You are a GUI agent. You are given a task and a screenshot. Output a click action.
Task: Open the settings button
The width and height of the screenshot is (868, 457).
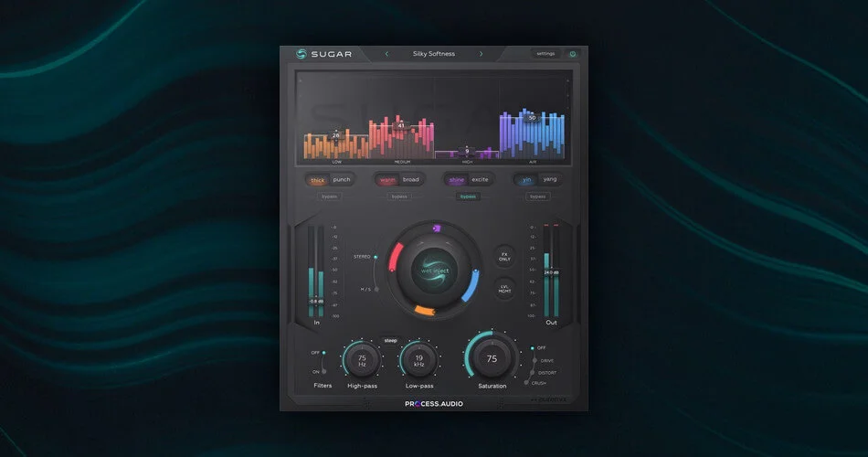pos(545,54)
